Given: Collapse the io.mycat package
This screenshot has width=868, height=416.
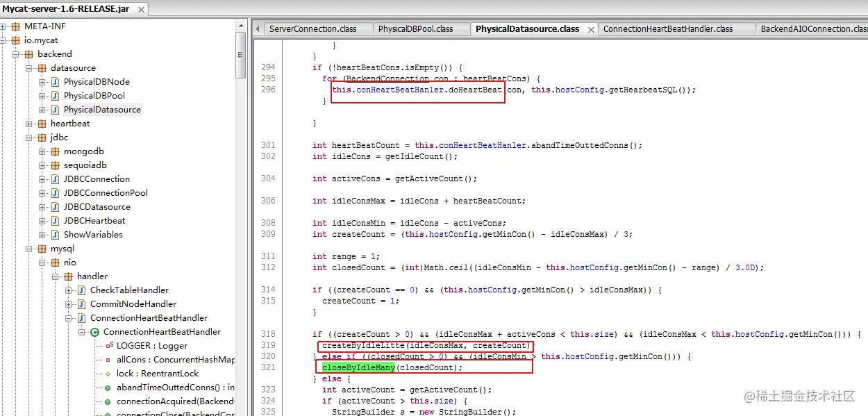Looking at the screenshot, I should coord(3,40).
